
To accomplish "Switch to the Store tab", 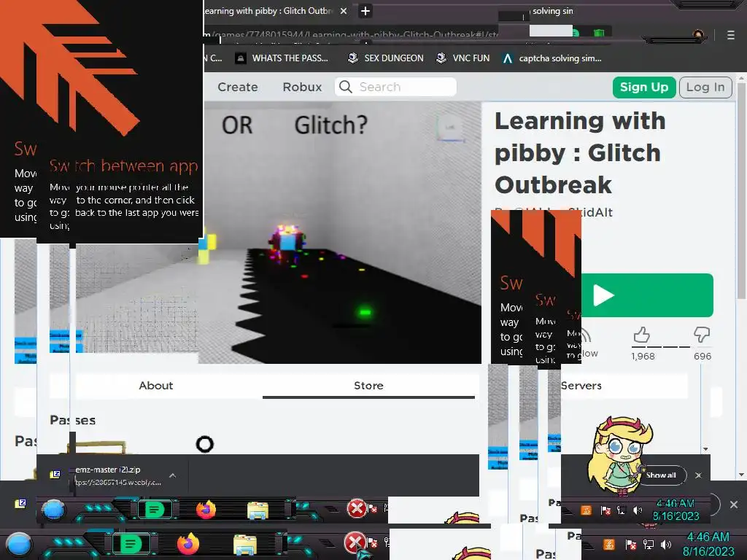I will [368, 386].
